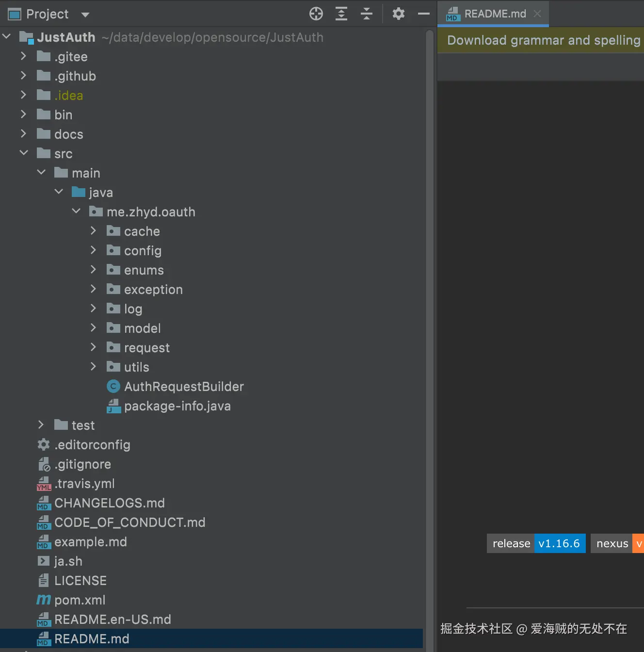Click the ja.sh shell script icon
644x652 pixels.
coord(44,561)
